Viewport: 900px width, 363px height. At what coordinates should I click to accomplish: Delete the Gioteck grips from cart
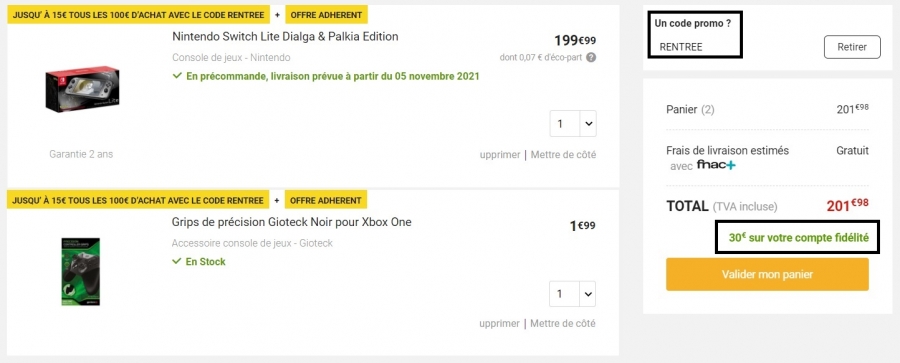click(499, 323)
